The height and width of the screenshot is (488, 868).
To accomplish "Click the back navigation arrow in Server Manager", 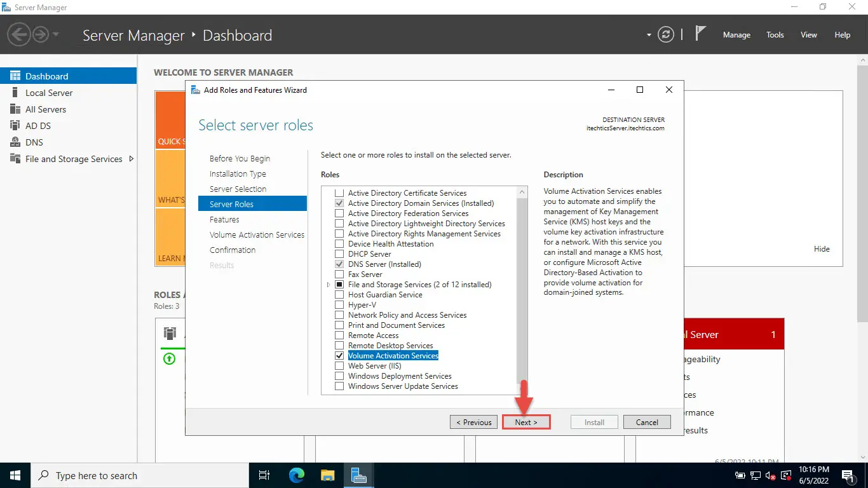I will click(20, 34).
